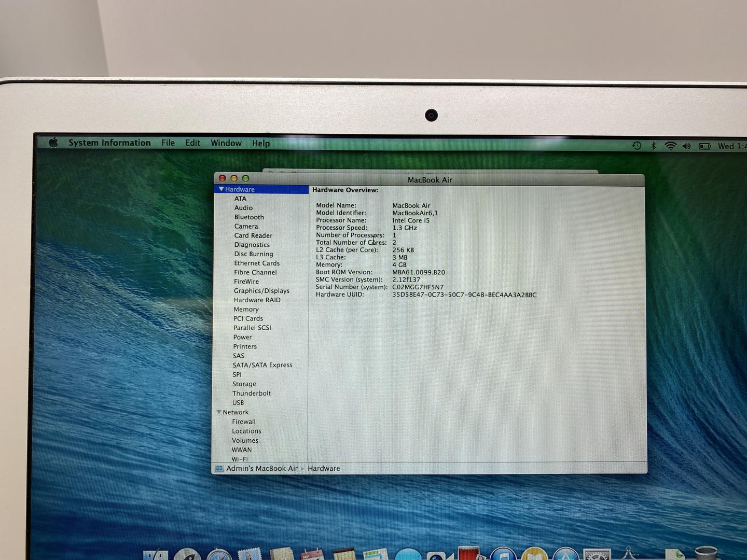This screenshot has height=560, width=747.
Task: Select FireWire in the sidebar
Action: point(246,282)
